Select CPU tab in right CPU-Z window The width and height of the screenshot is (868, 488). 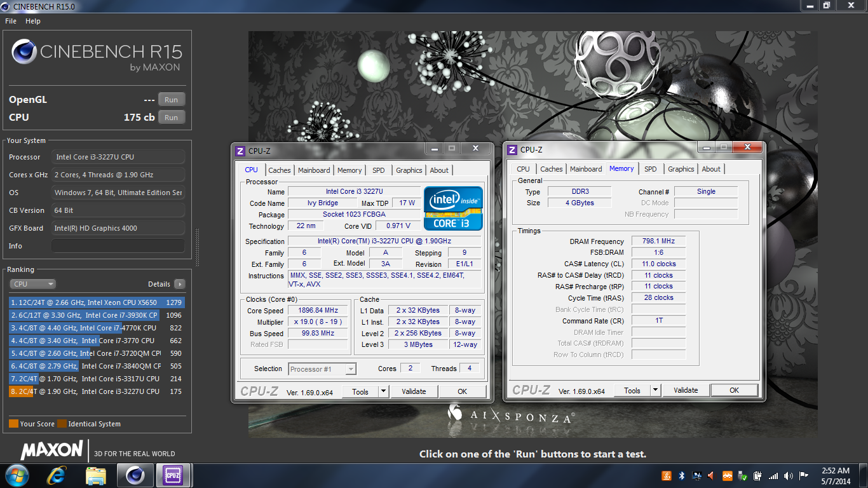click(x=524, y=169)
